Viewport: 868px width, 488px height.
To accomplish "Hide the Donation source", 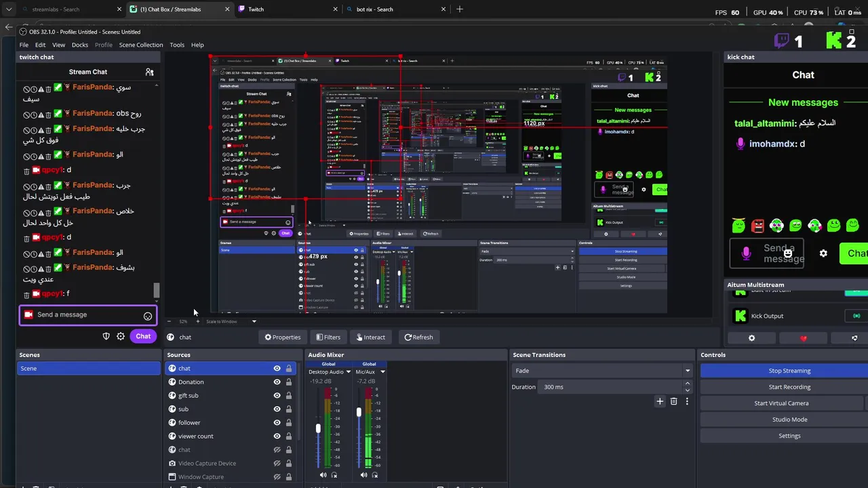I will (x=277, y=382).
